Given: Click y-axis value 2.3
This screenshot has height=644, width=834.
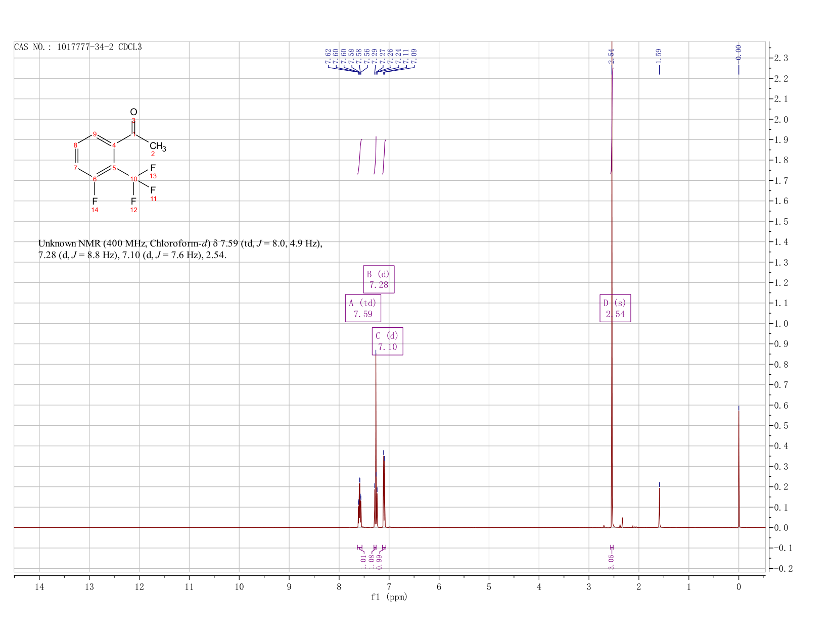Looking at the screenshot, I should (781, 58).
